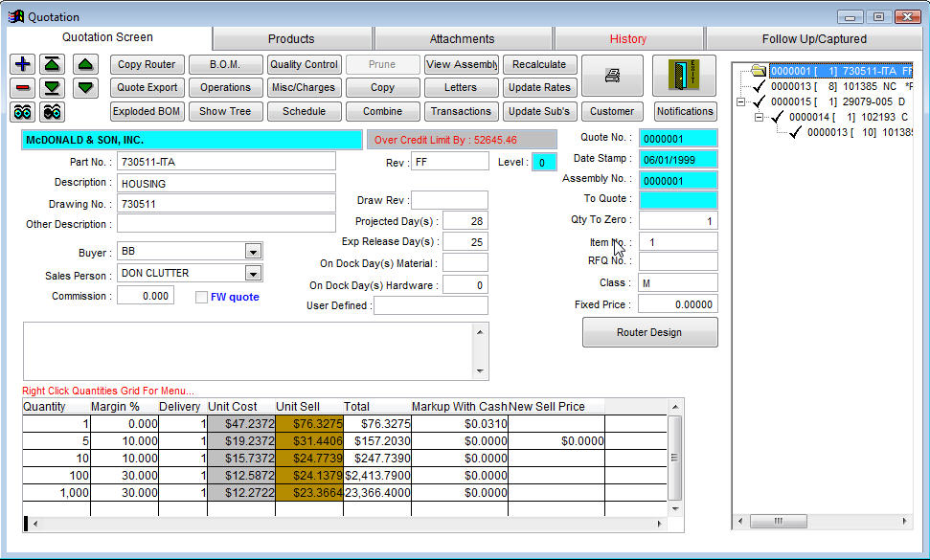Toggle the FW quote checkbox
The image size is (930, 560).
click(201, 297)
